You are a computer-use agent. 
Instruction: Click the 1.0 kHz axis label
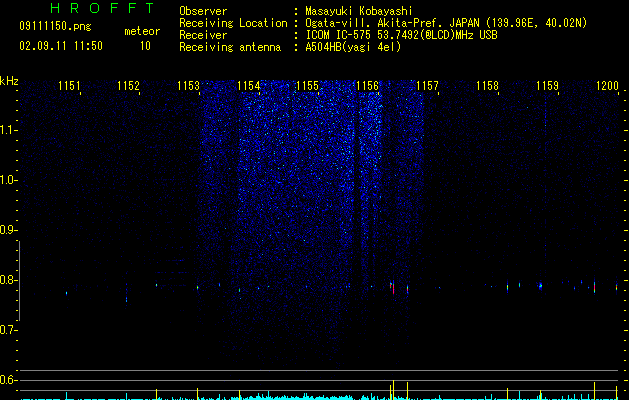pyautogui.click(x=8, y=180)
